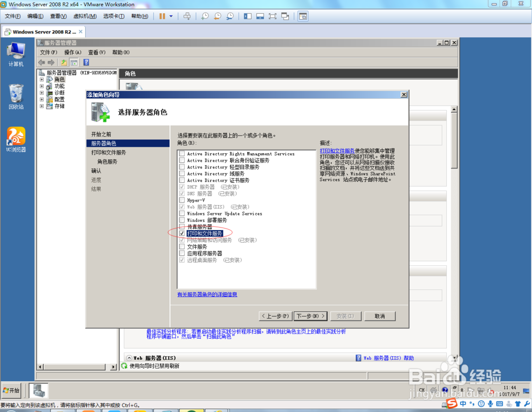Screen dimensions: 532x412
Task: Open Server Manager 查看(V) menu
Action: pyautogui.click(x=97, y=52)
